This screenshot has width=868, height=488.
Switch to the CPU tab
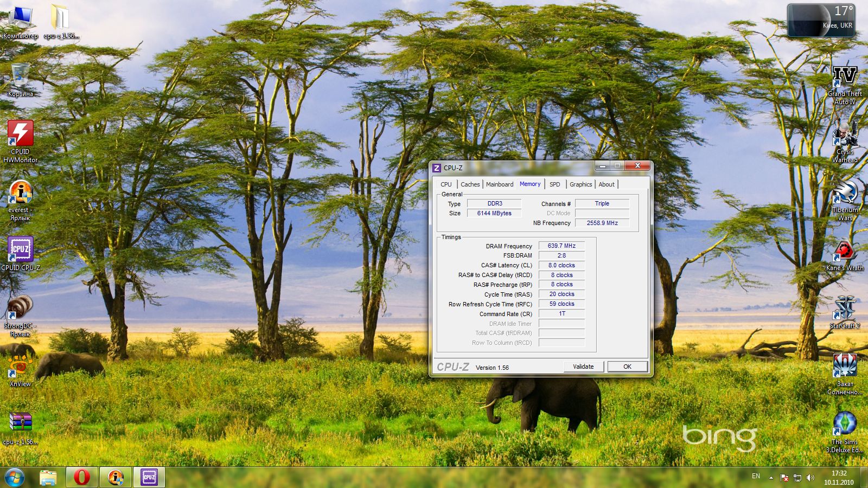click(446, 184)
